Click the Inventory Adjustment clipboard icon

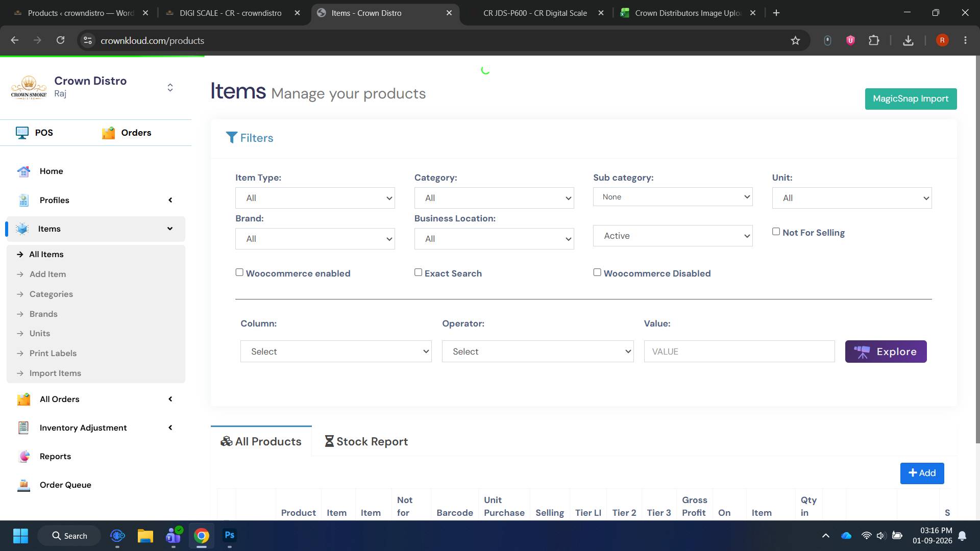[x=23, y=428]
